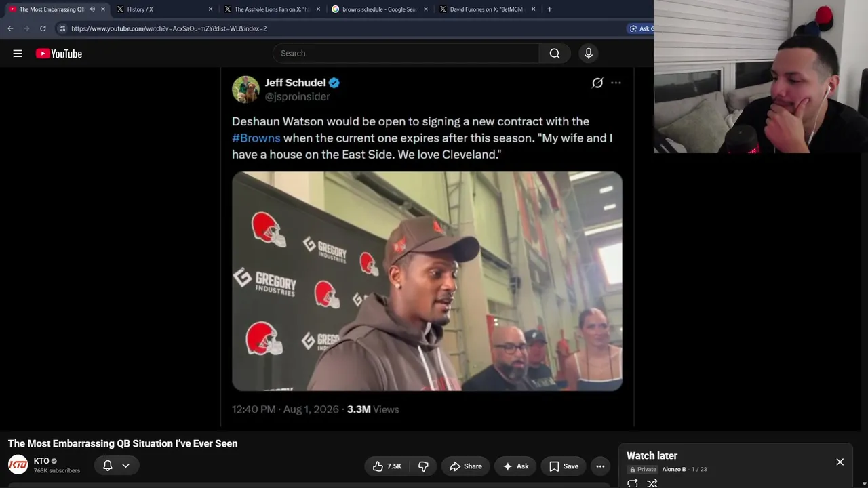The height and width of the screenshot is (488, 868).
Task: Dislike the video
Action: pyautogui.click(x=423, y=466)
